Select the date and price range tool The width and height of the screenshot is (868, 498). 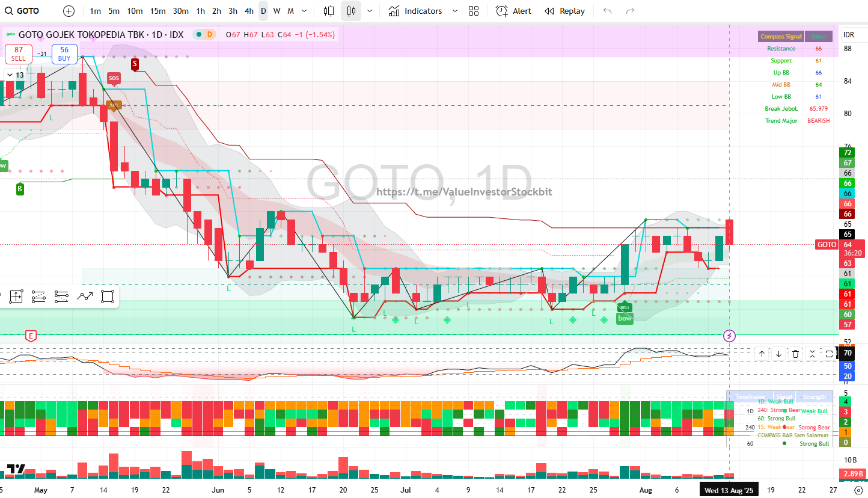click(x=16, y=296)
